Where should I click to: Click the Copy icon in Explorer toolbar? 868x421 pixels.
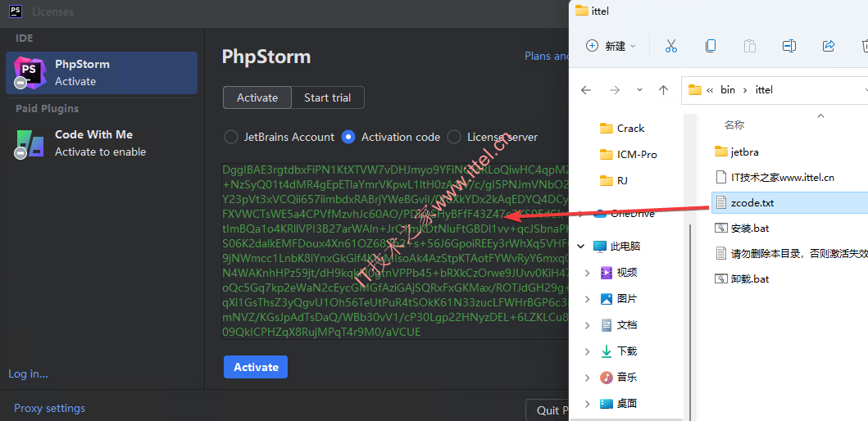711,46
